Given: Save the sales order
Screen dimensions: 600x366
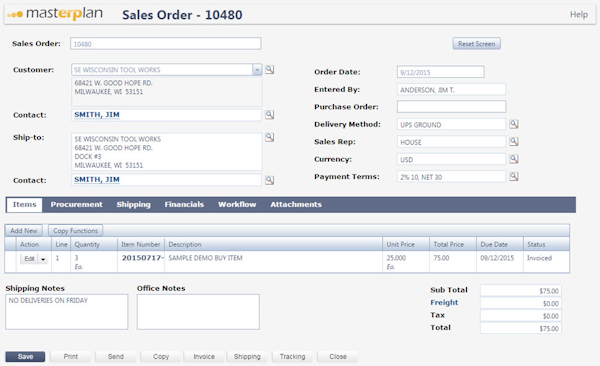Looking at the screenshot, I should [25, 357].
